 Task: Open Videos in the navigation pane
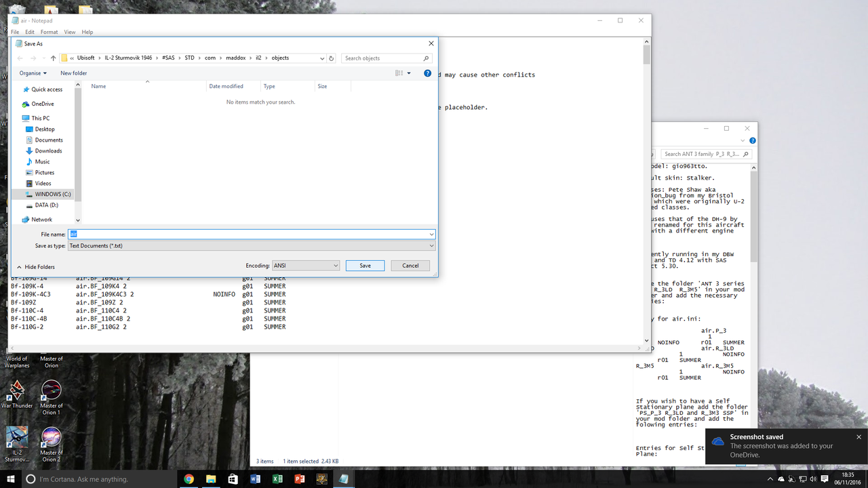pos(43,183)
